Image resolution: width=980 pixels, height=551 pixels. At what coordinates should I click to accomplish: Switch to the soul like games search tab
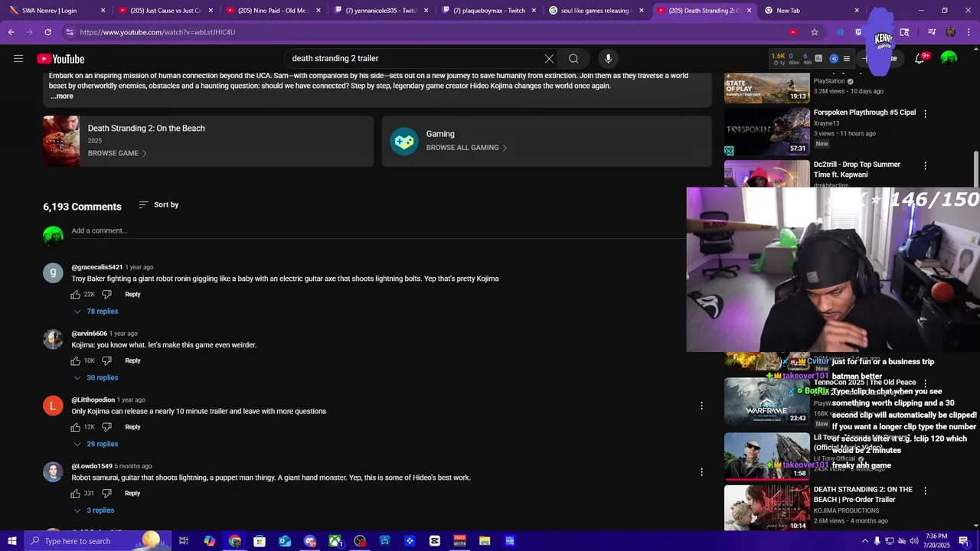596,11
